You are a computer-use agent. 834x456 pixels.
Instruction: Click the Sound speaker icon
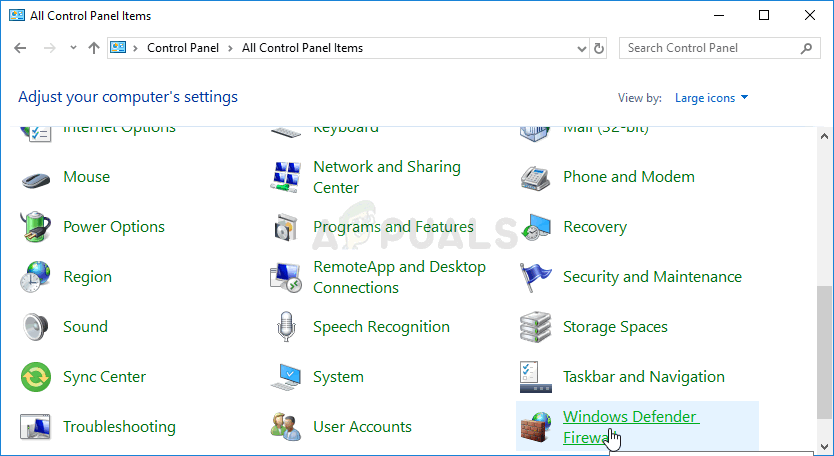click(36, 327)
